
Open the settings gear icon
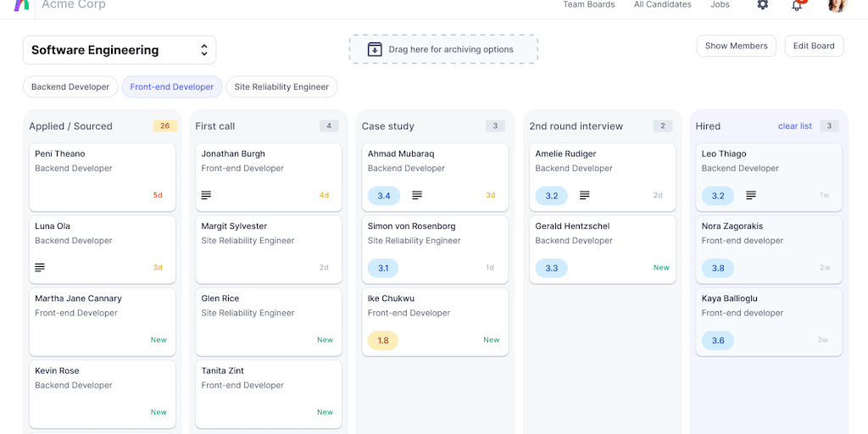tap(762, 5)
